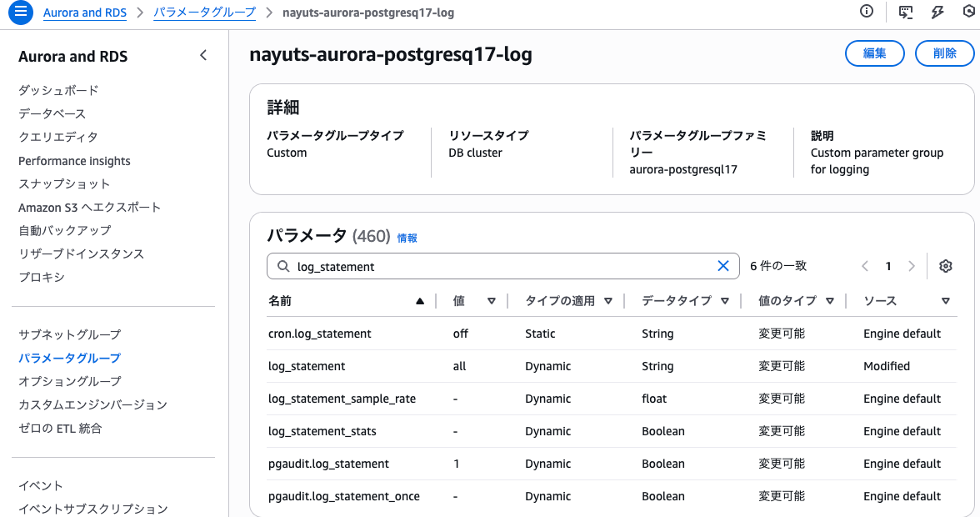Image resolution: width=980 pixels, height=517 pixels.
Task: Go to previous page of parameters
Action: tap(865, 266)
